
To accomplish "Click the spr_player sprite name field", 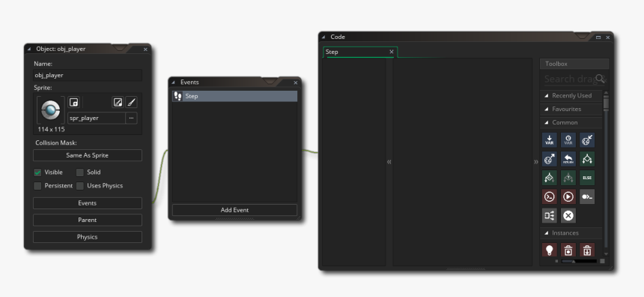I will click(x=97, y=118).
